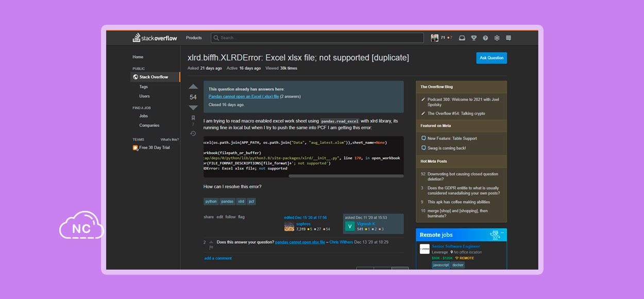
Task: Click the Ask Question button
Action: point(492,58)
